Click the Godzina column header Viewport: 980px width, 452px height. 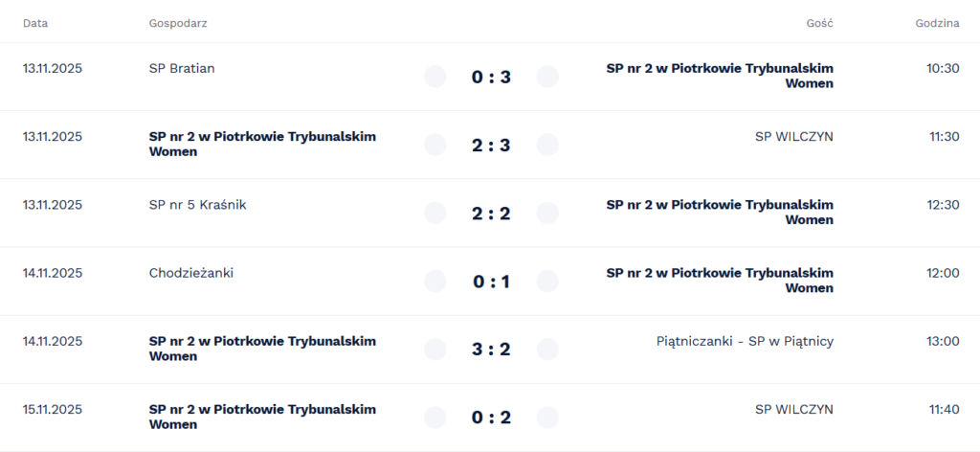937,23
